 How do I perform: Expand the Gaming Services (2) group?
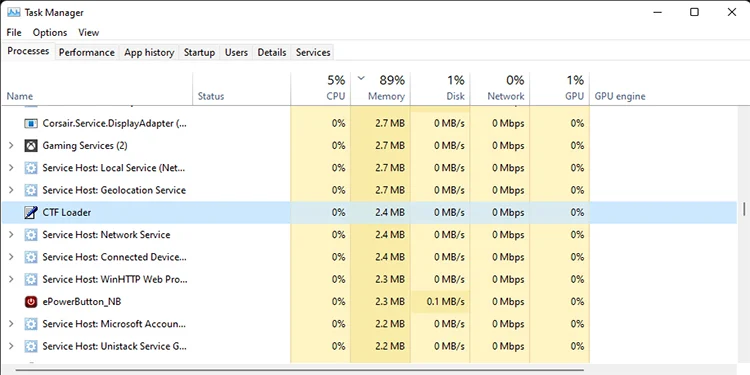11,145
